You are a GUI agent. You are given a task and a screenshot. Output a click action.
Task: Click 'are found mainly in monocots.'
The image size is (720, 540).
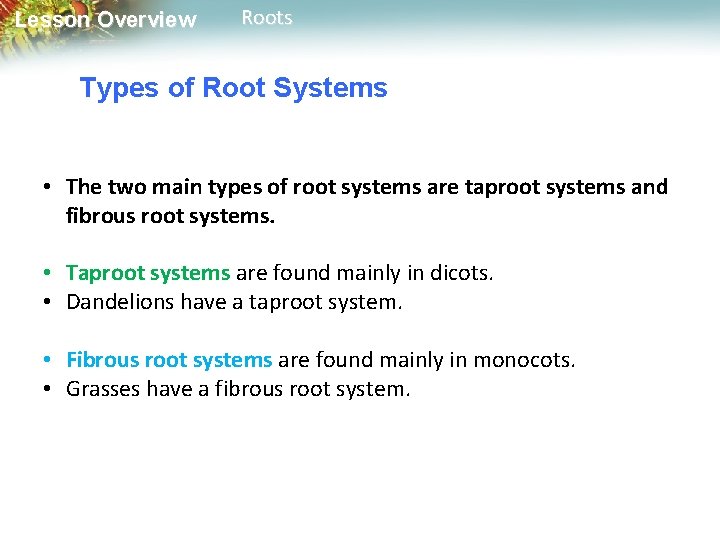[x=427, y=360]
